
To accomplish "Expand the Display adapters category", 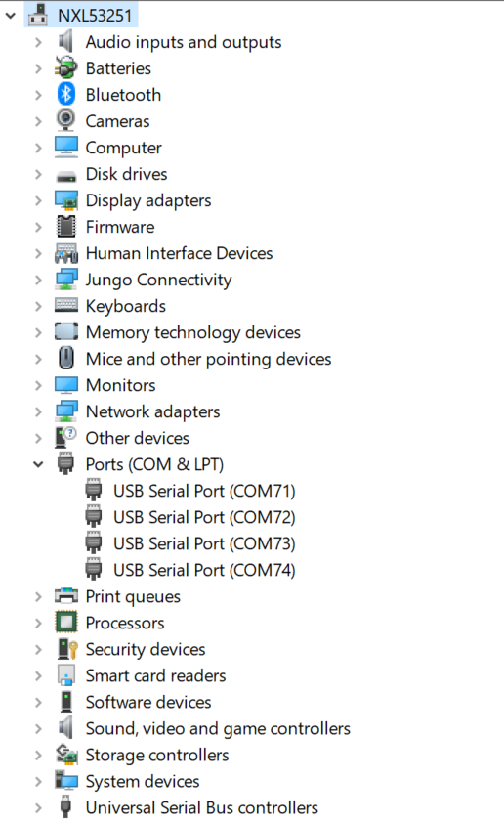I will click(x=38, y=200).
